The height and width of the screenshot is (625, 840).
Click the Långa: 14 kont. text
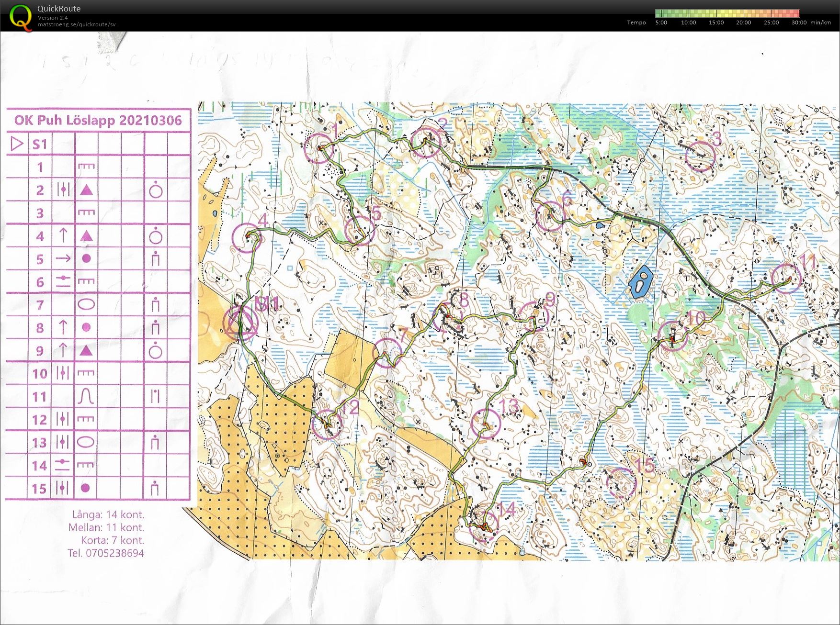tap(108, 514)
